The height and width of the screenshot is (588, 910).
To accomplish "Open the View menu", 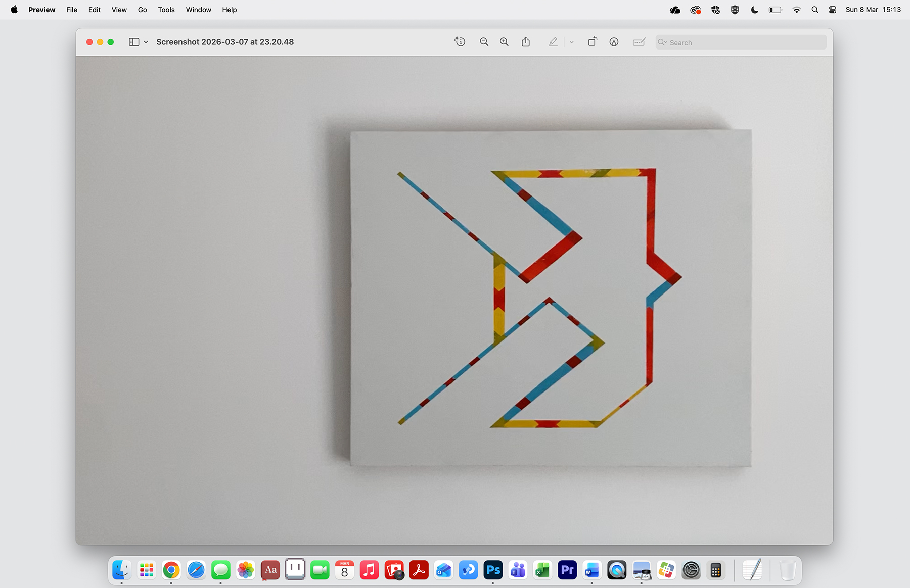I will [119, 10].
